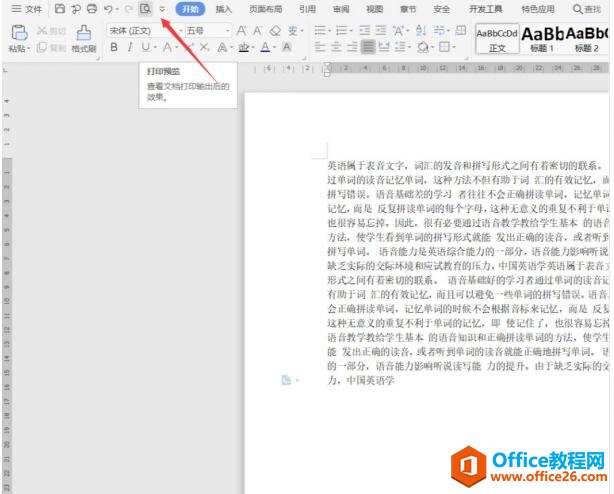The width and height of the screenshot is (614, 494).
Task: Open the 文件 file menu
Action: click(27, 9)
